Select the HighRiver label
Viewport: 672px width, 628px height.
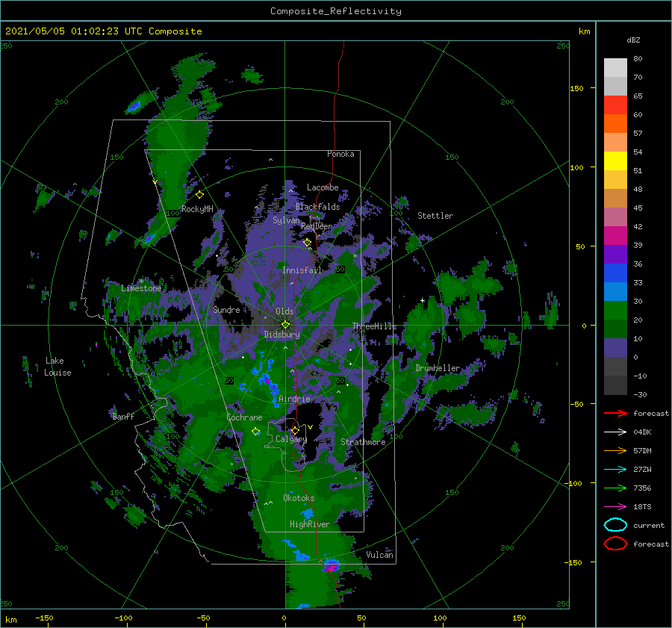[310, 524]
